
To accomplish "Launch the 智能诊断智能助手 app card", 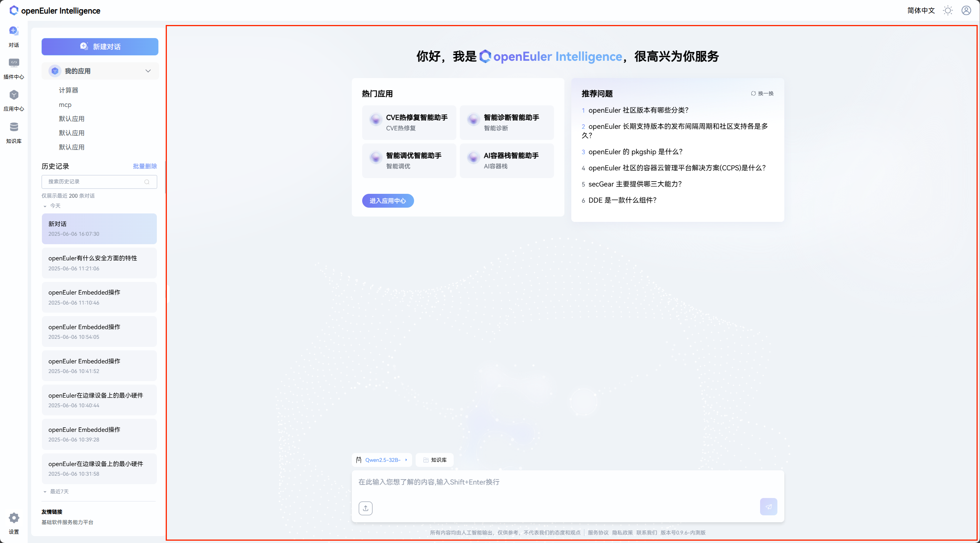I will pyautogui.click(x=507, y=122).
